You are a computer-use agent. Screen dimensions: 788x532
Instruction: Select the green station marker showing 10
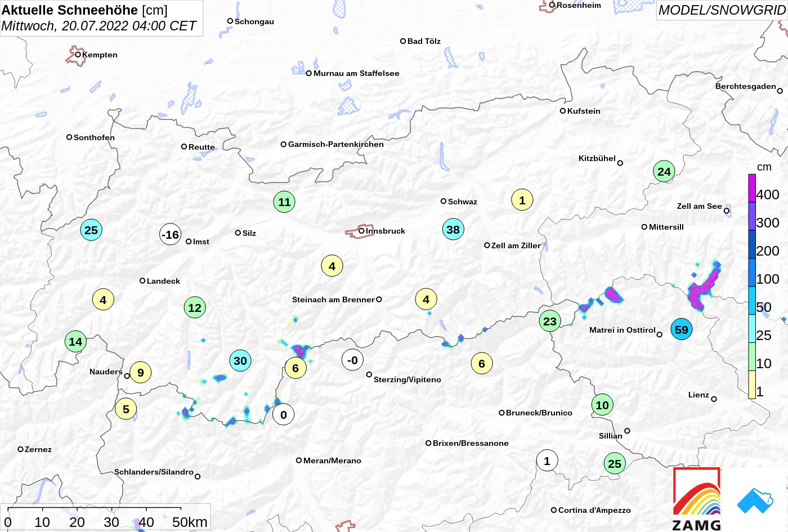602,405
